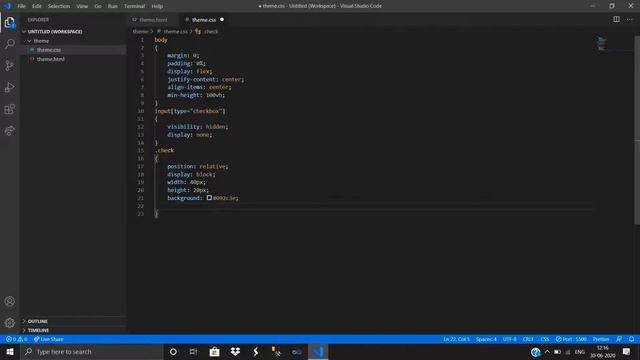The image size is (640, 360).
Task: Open Dropbox from taskbar
Action: pos(235,352)
